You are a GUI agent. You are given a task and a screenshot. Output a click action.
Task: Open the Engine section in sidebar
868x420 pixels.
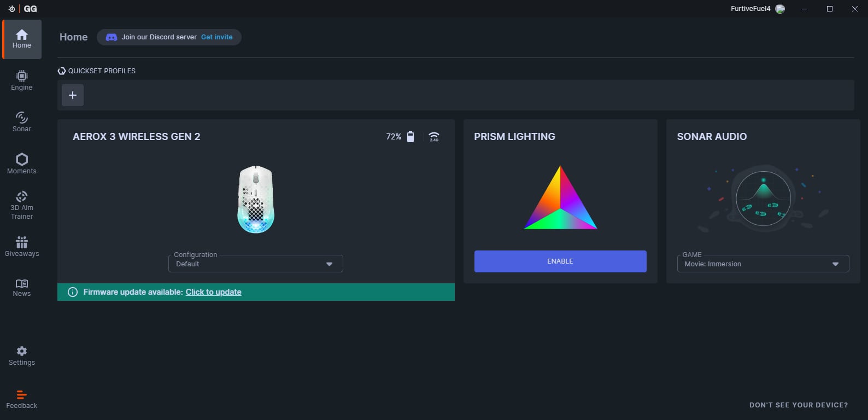[22, 80]
